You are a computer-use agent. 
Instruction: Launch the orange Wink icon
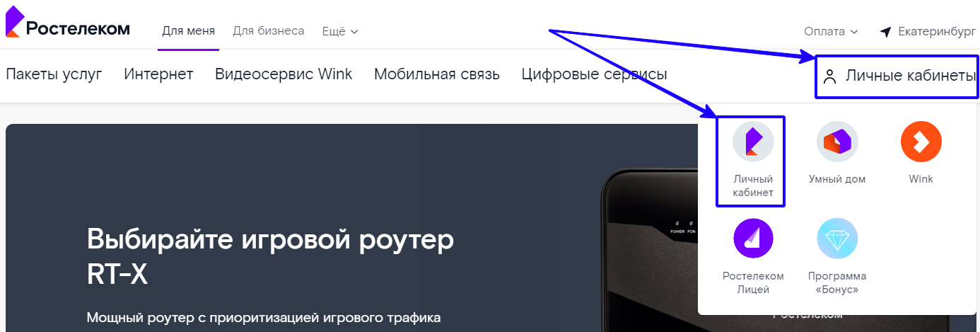921,142
